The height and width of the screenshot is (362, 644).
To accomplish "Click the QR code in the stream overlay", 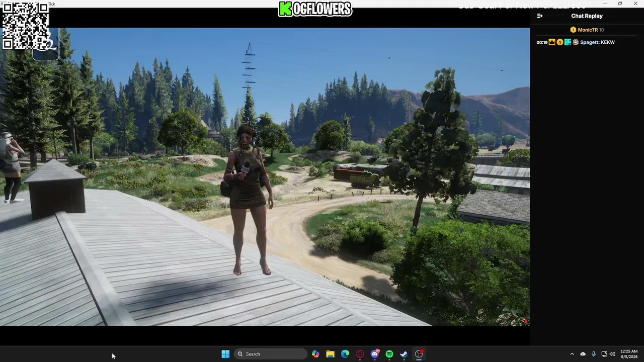I will tap(26, 26).
